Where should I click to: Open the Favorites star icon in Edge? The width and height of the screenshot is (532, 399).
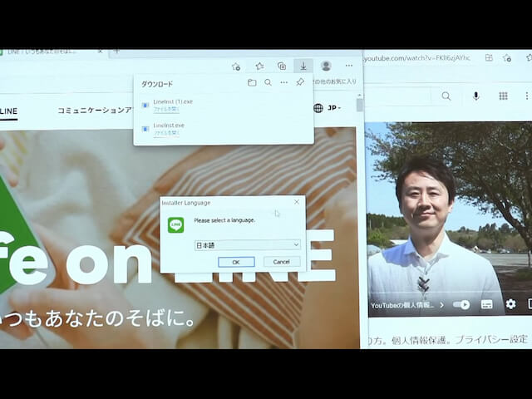[x=259, y=66]
